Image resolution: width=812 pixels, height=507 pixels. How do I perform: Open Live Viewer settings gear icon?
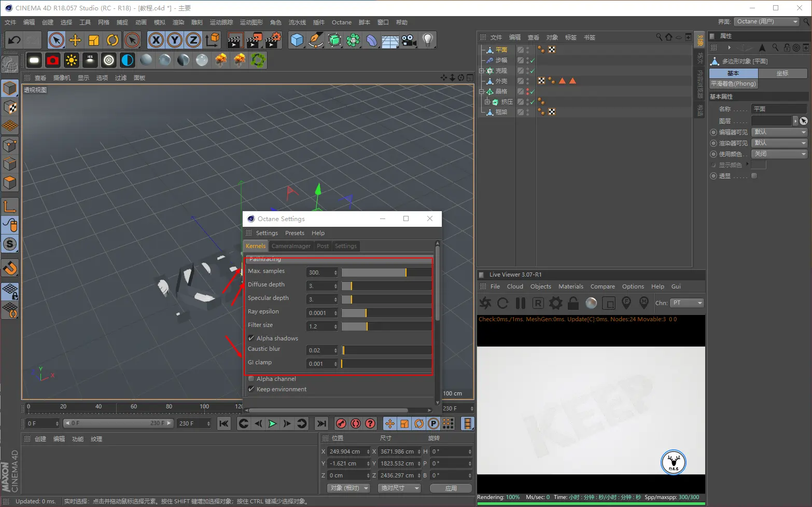(556, 303)
